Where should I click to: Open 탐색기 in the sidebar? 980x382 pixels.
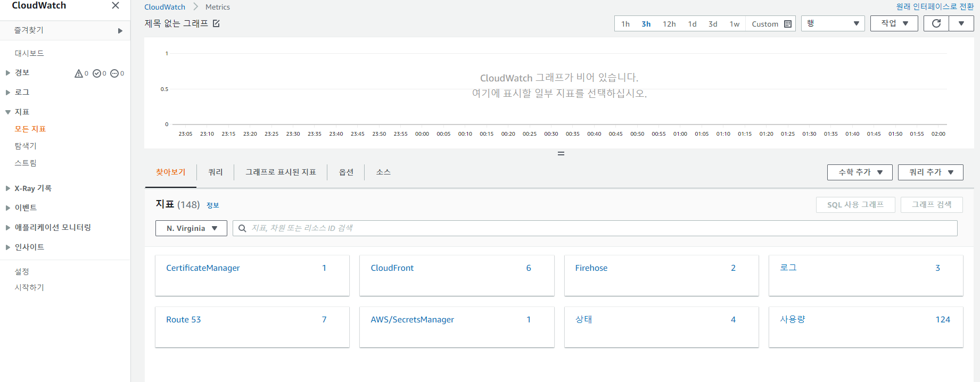coord(26,146)
